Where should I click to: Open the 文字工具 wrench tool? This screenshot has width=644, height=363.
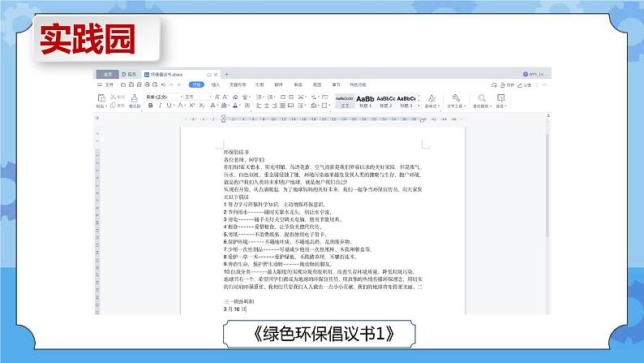456,100
